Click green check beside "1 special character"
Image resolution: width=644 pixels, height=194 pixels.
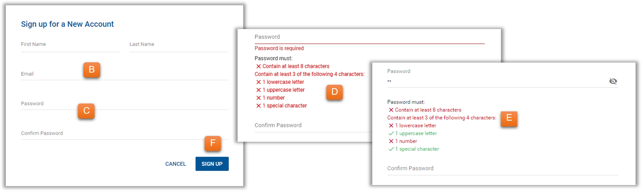(x=391, y=149)
